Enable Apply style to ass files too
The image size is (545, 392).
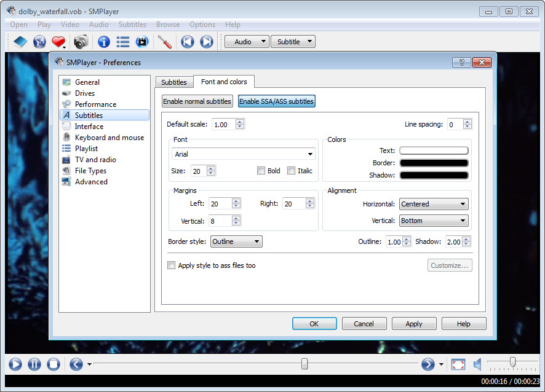click(x=172, y=265)
